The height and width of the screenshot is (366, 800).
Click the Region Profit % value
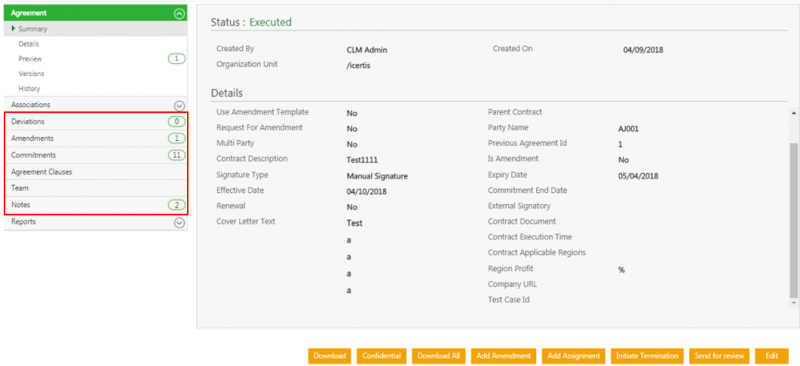click(621, 270)
